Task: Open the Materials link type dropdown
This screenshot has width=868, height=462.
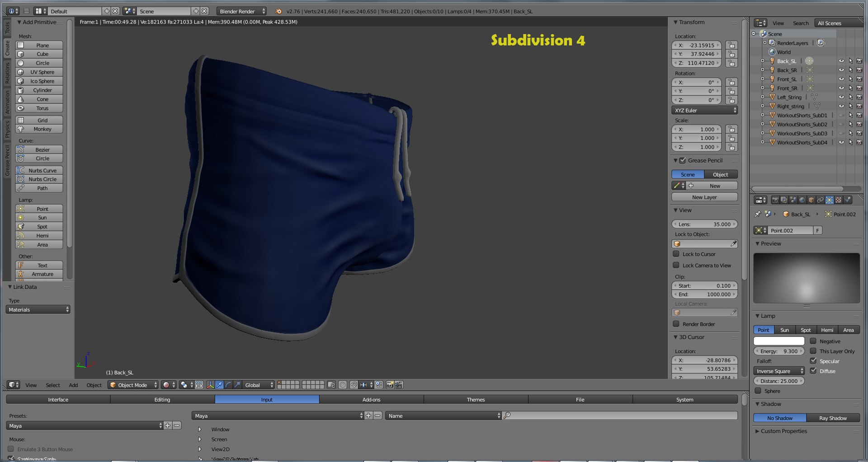Action: (38, 309)
